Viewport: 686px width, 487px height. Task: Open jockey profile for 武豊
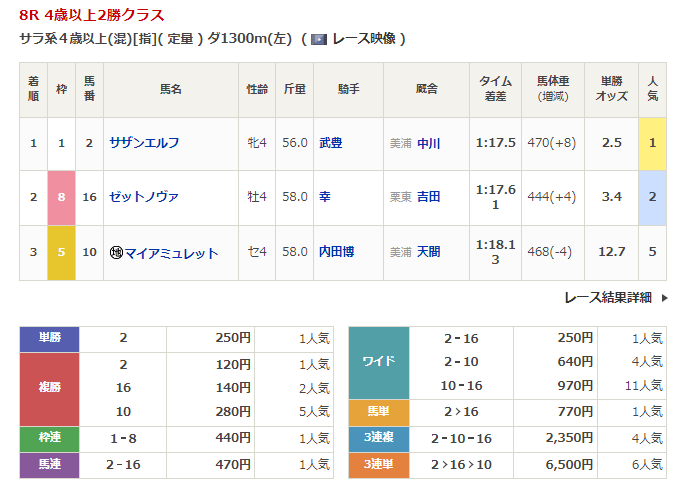(x=330, y=143)
